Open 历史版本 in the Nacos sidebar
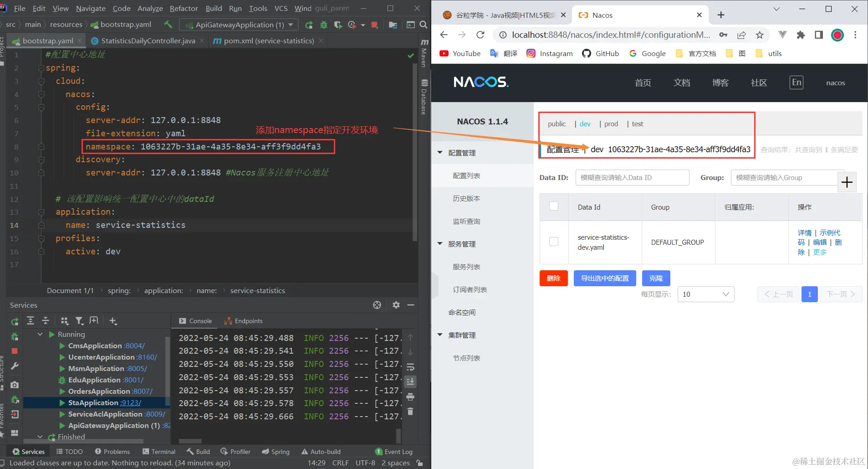868x469 pixels. (x=466, y=198)
